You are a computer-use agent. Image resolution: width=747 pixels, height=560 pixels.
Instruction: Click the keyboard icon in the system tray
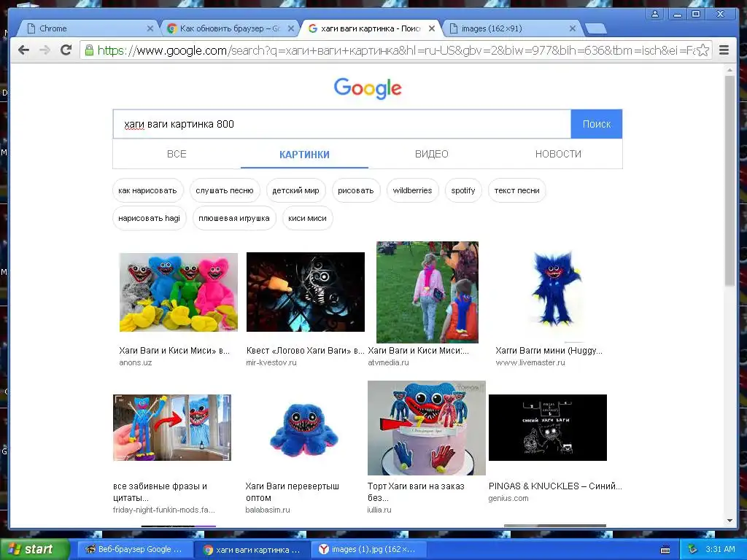(x=665, y=550)
